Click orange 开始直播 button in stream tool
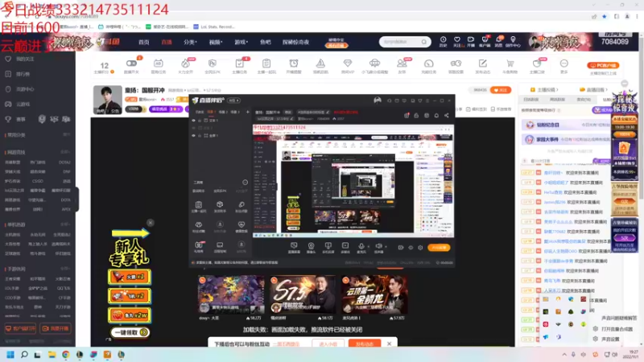The width and height of the screenshot is (644, 362). (x=439, y=248)
